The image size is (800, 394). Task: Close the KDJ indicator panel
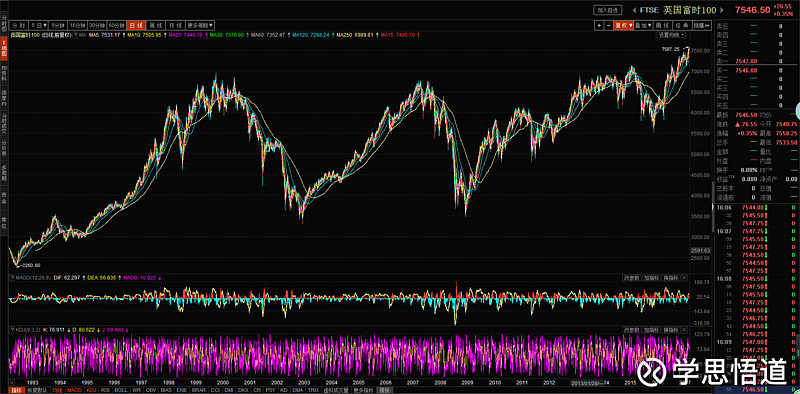[x=685, y=330]
